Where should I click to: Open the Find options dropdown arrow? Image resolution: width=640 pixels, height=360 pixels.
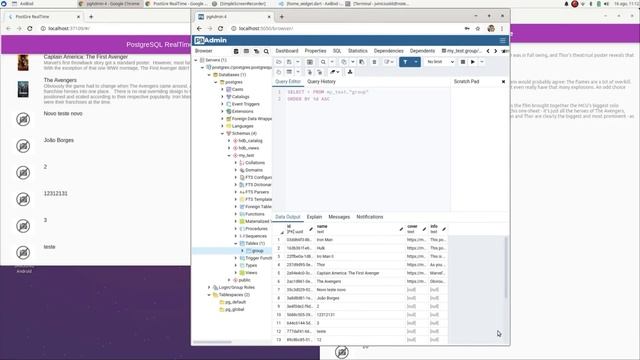[x=332, y=62]
